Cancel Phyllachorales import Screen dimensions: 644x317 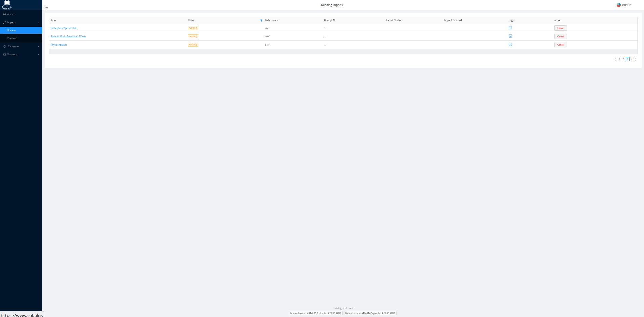point(560,45)
